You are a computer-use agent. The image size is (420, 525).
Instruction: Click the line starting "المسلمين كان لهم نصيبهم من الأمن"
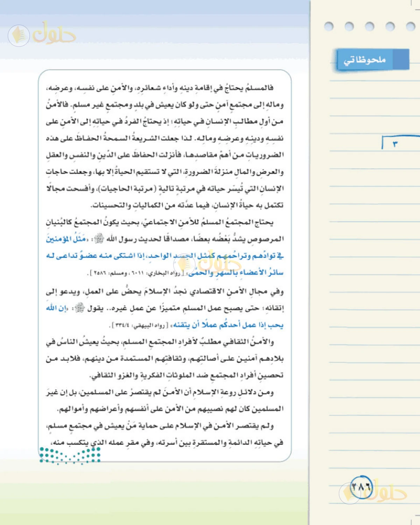[x=170, y=409]
